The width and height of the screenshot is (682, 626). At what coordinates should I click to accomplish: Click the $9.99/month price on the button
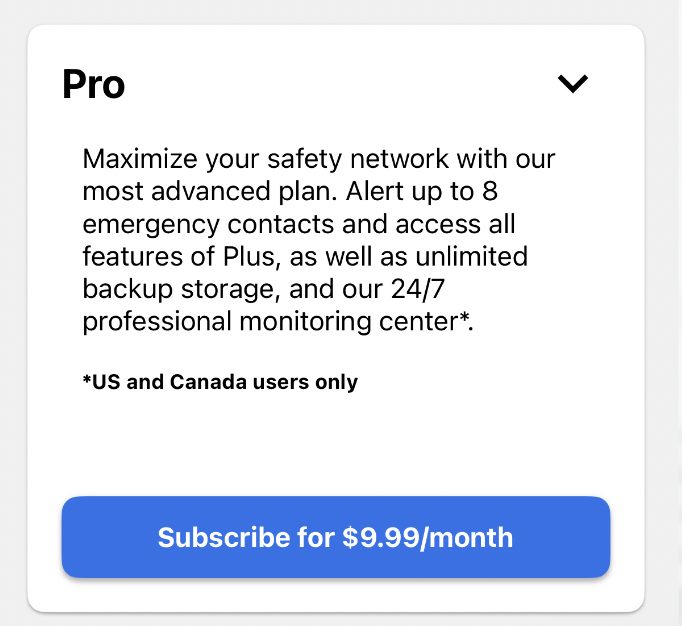(427, 537)
